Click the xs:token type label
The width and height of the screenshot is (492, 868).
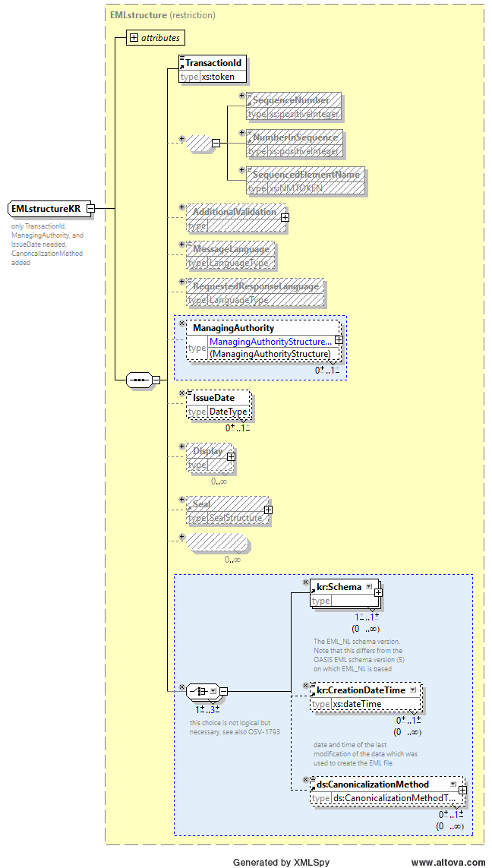pos(217,77)
